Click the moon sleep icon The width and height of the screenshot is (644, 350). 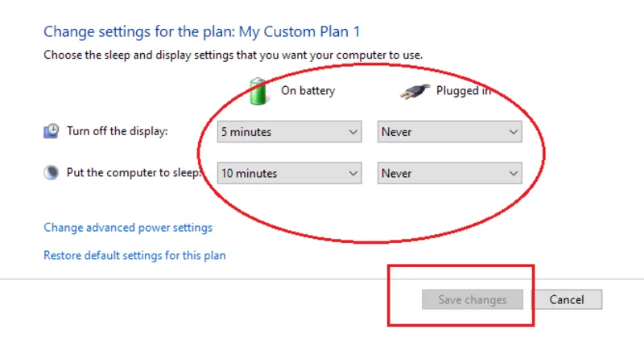(x=52, y=172)
